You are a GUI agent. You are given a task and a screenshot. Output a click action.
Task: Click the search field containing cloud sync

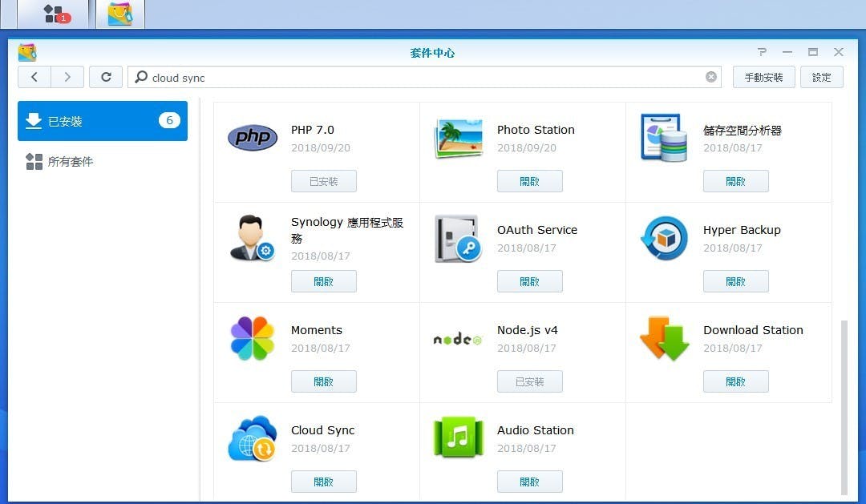coord(425,77)
